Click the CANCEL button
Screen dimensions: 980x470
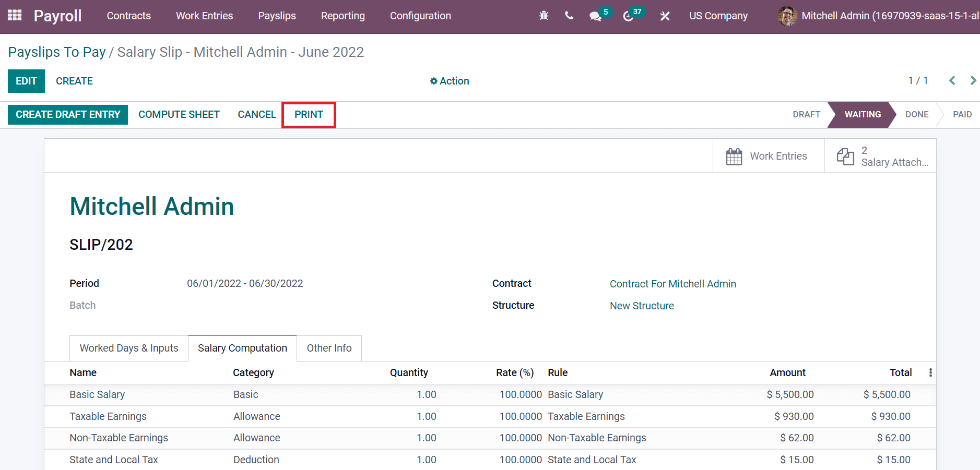click(256, 114)
